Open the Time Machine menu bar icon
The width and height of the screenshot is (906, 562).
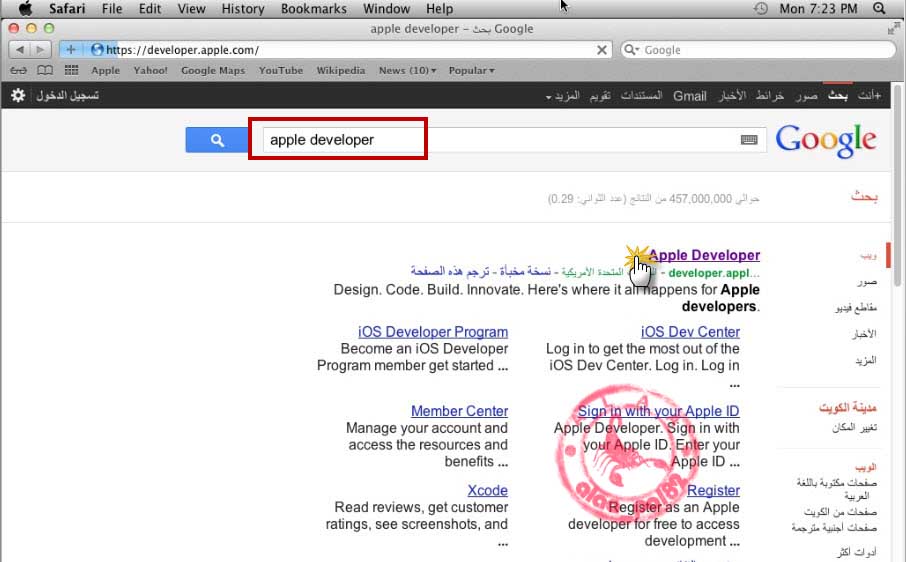pos(761,9)
